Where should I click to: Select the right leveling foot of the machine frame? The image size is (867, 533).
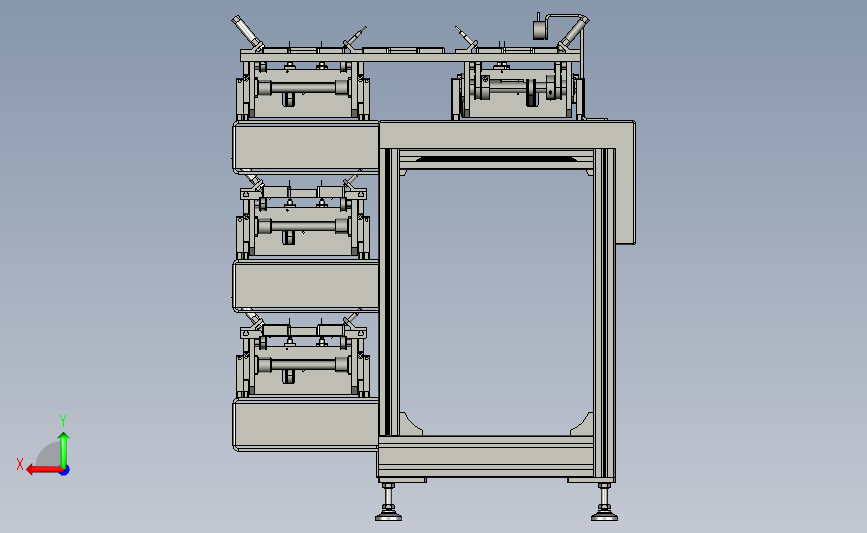(604, 502)
